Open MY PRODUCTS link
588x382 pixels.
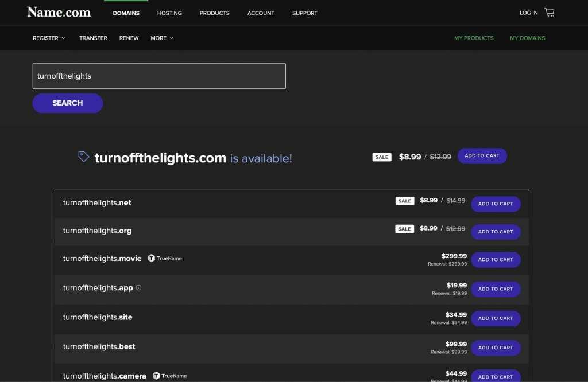coord(474,38)
